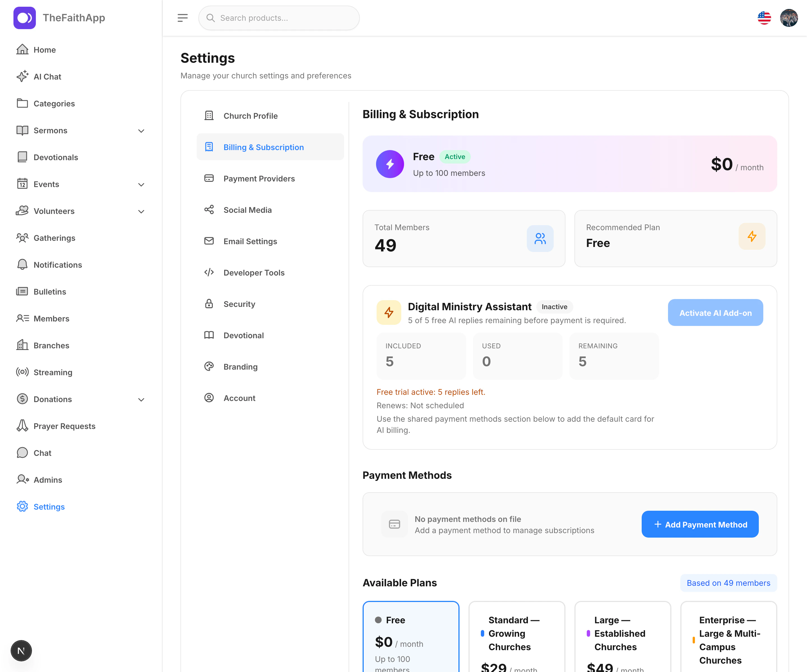Screen dimensions: 807x672
Task: Select the Billing & Subscription tab
Action: [270, 147]
